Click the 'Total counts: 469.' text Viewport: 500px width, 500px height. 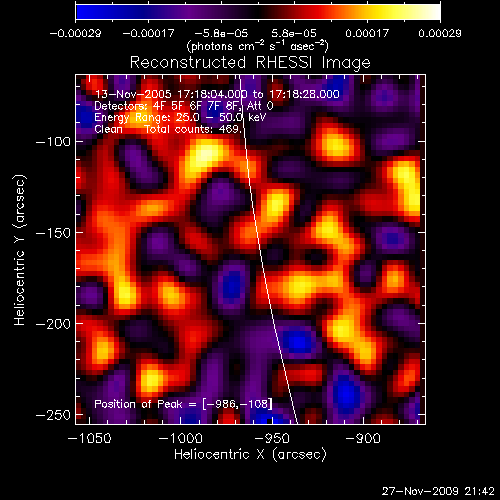(x=193, y=129)
